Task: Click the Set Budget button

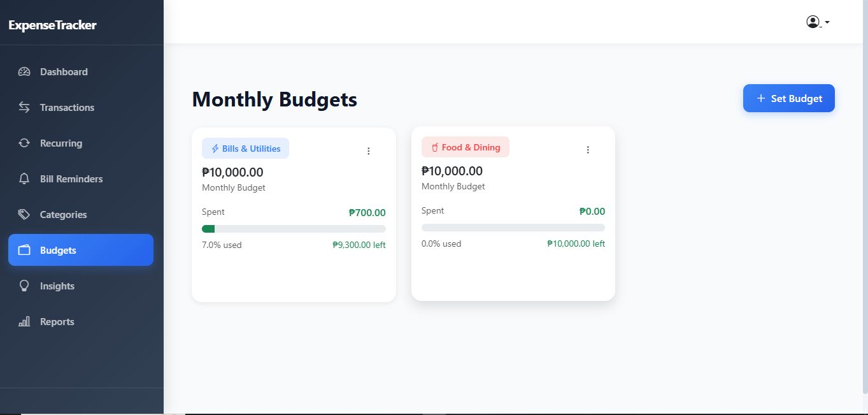Action: [x=788, y=98]
